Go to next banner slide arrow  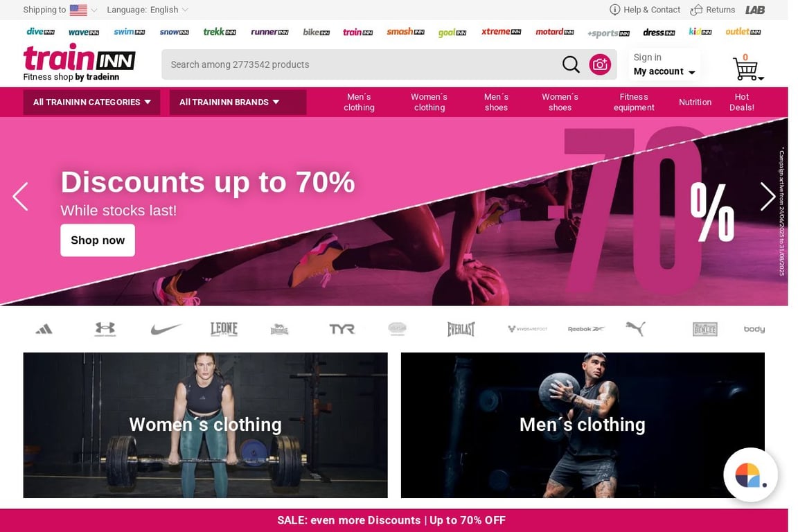(x=768, y=197)
